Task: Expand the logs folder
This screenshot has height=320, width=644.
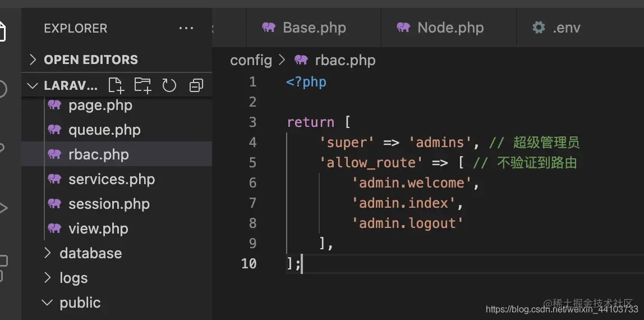Action: pos(48,278)
